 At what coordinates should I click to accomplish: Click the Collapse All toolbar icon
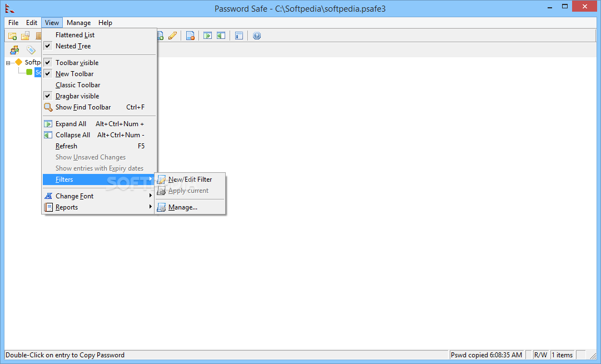coord(221,36)
